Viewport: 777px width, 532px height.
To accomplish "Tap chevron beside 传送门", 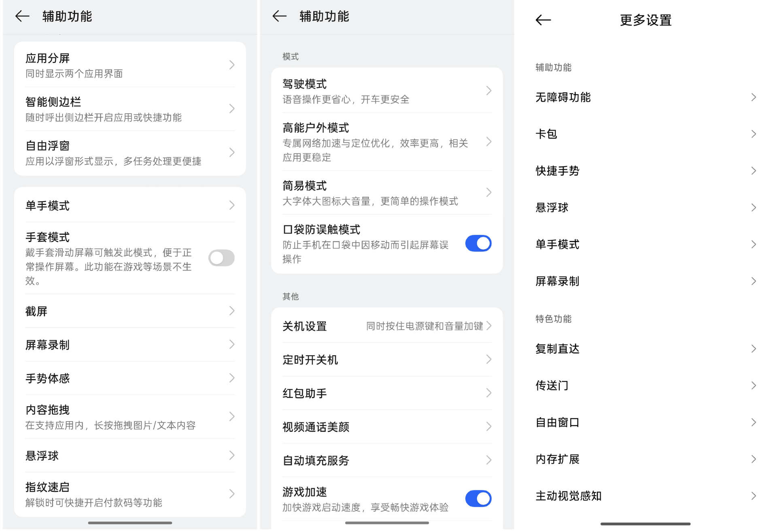I will pyautogui.click(x=754, y=386).
